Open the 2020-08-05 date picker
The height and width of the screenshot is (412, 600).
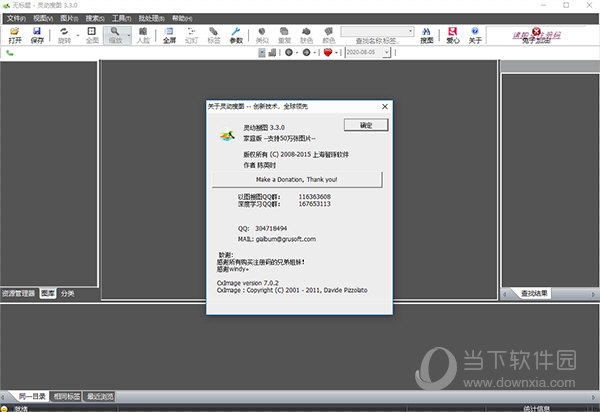pos(386,52)
